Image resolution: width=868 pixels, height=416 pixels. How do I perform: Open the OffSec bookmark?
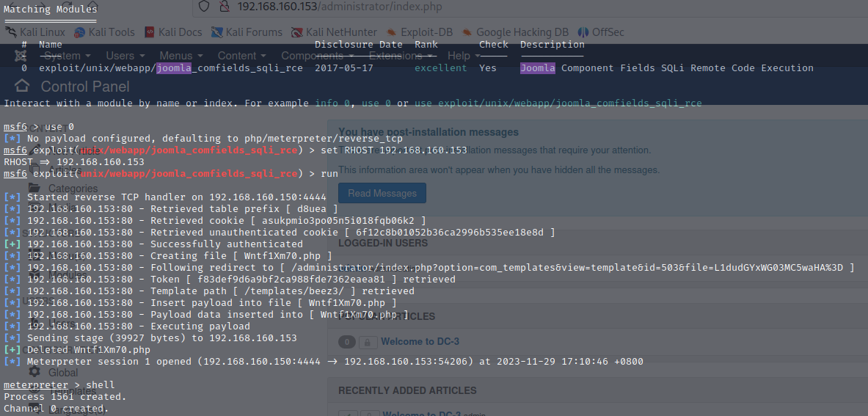601,32
